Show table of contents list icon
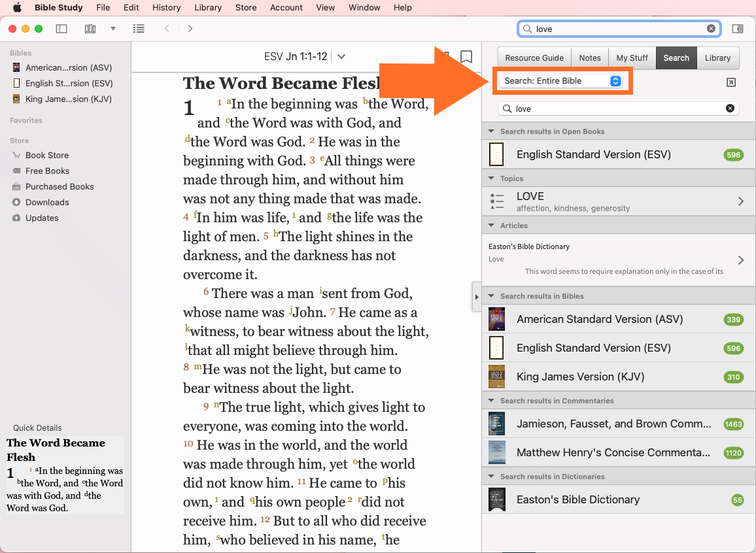This screenshot has width=756, height=553. pos(139,29)
